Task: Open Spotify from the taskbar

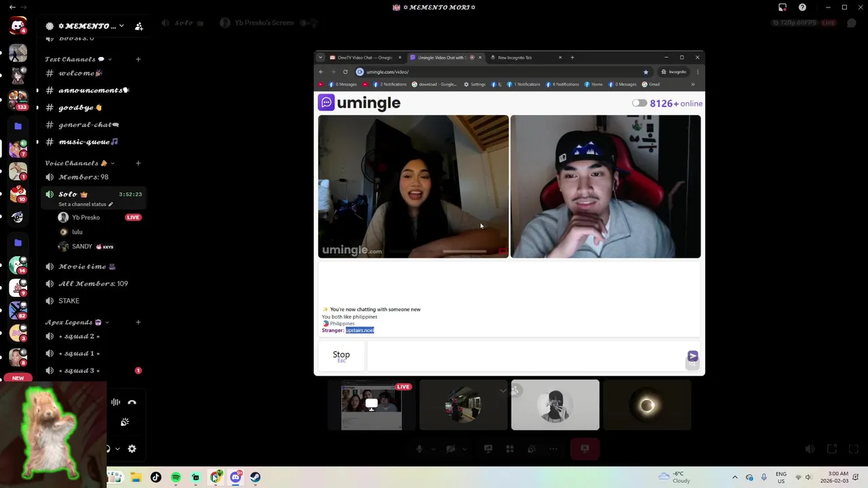Action: (176, 477)
